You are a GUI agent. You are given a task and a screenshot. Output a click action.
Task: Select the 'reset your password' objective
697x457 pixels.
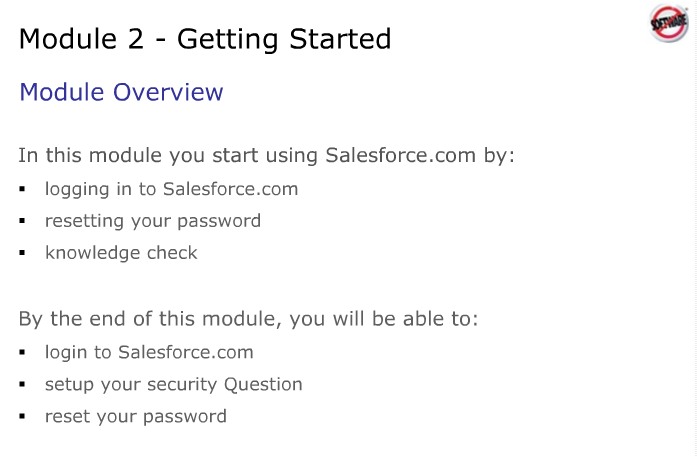(135, 417)
